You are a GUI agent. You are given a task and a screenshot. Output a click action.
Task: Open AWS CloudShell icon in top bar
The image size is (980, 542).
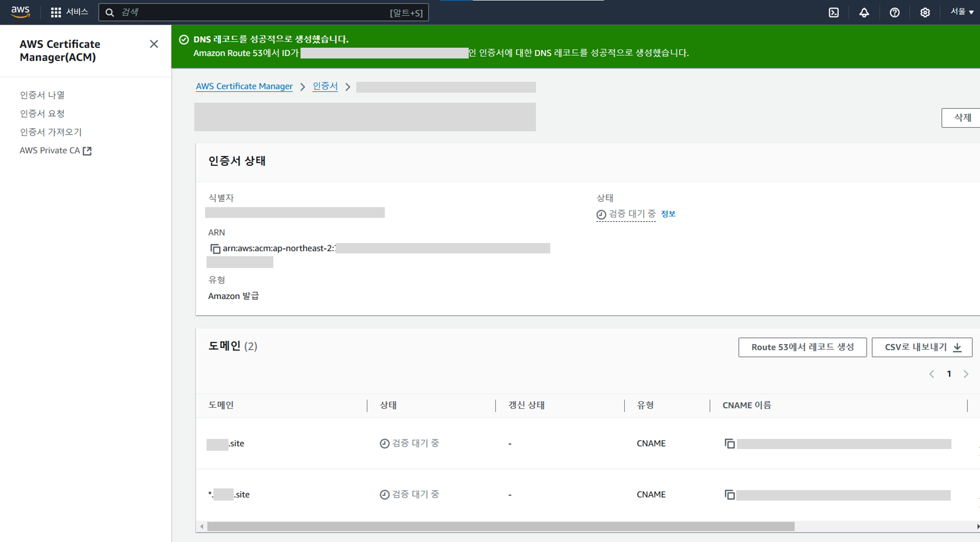[x=833, y=13]
